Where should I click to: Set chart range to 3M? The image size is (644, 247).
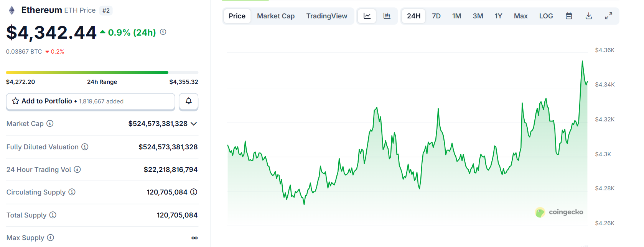(478, 16)
